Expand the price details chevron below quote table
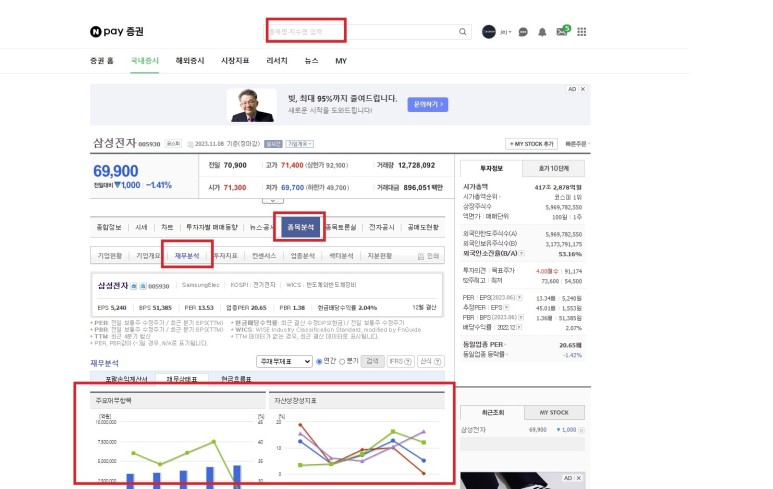Screen dimensions: 773x489 pyautogui.click(x=273, y=201)
